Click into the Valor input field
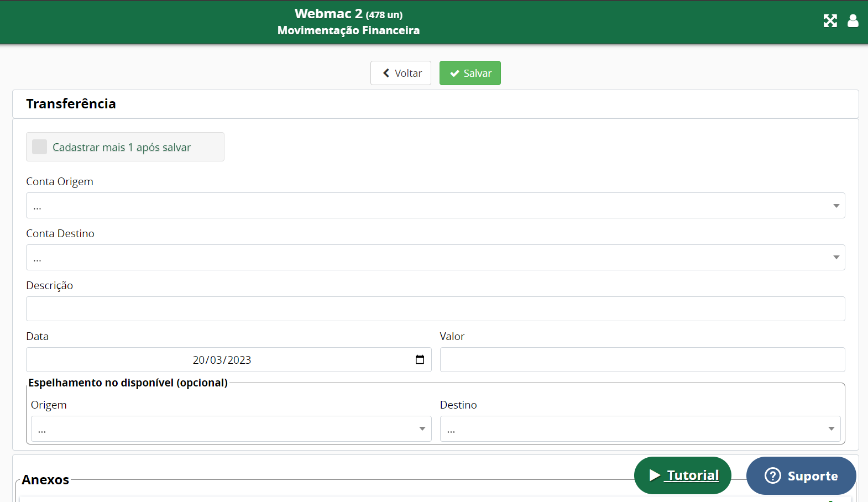Image resolution: width=868 pixels, height=502 pixels. pos(642,360)
